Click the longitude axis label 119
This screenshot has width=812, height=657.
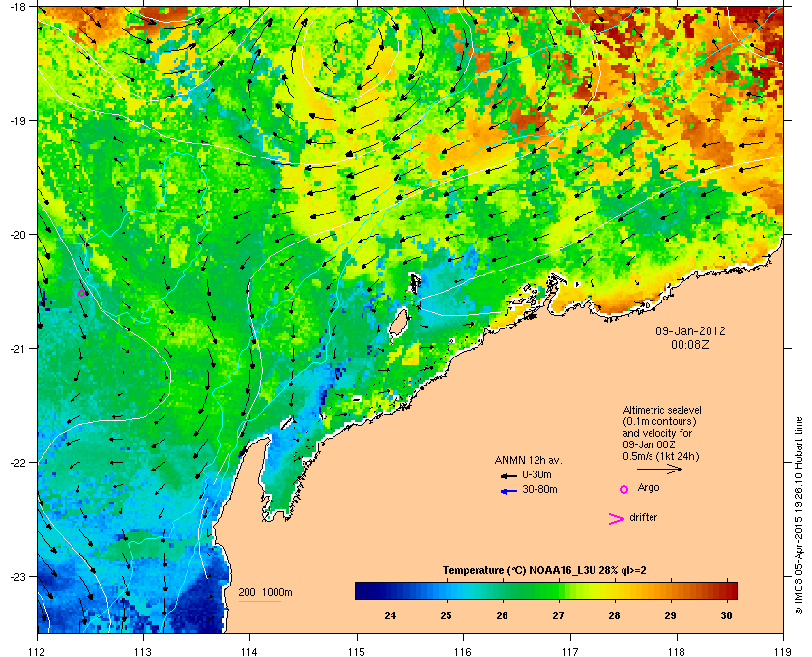click(x=783, y=652)
